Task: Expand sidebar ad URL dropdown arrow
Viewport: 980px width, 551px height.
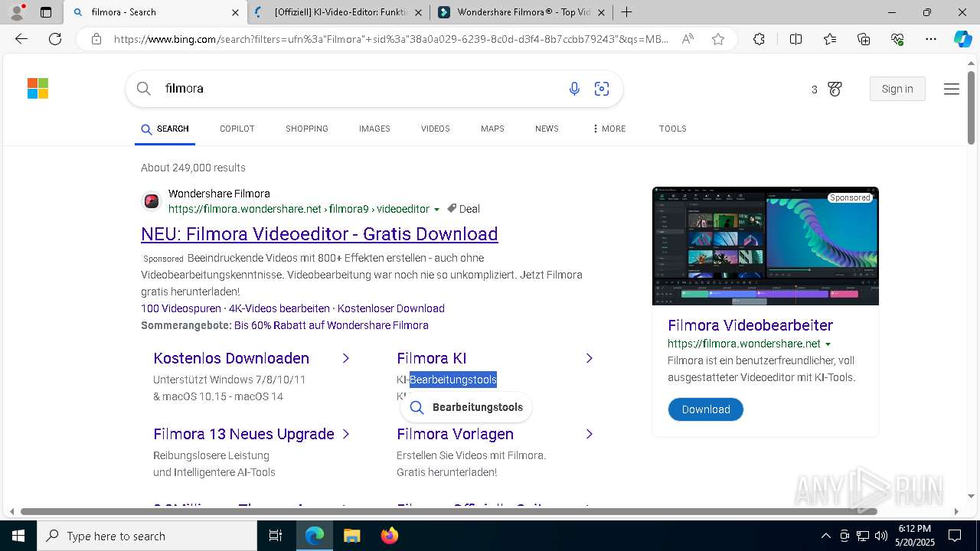Action: 828,344
